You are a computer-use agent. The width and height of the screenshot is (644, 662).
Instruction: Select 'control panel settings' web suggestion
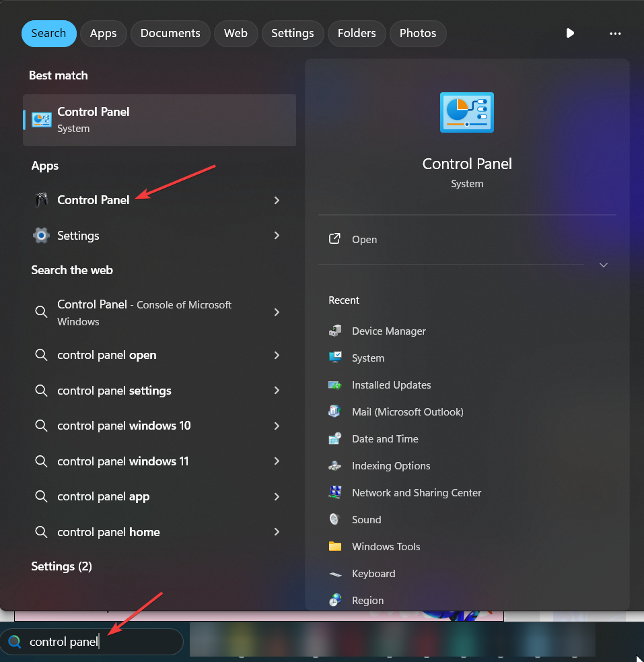[159, 391]
